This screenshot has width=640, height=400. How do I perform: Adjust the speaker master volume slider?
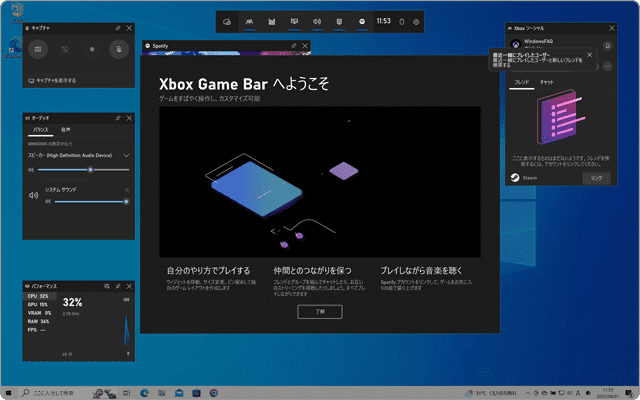coord(84,170)
